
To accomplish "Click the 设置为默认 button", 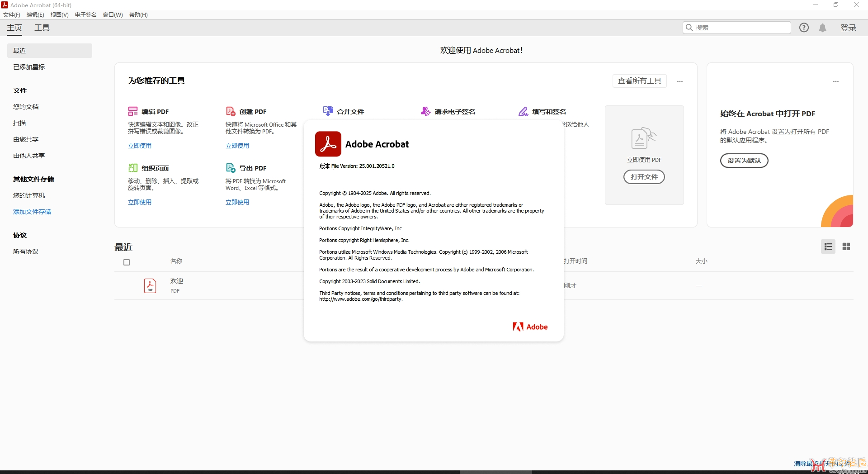I will point(744,161).
